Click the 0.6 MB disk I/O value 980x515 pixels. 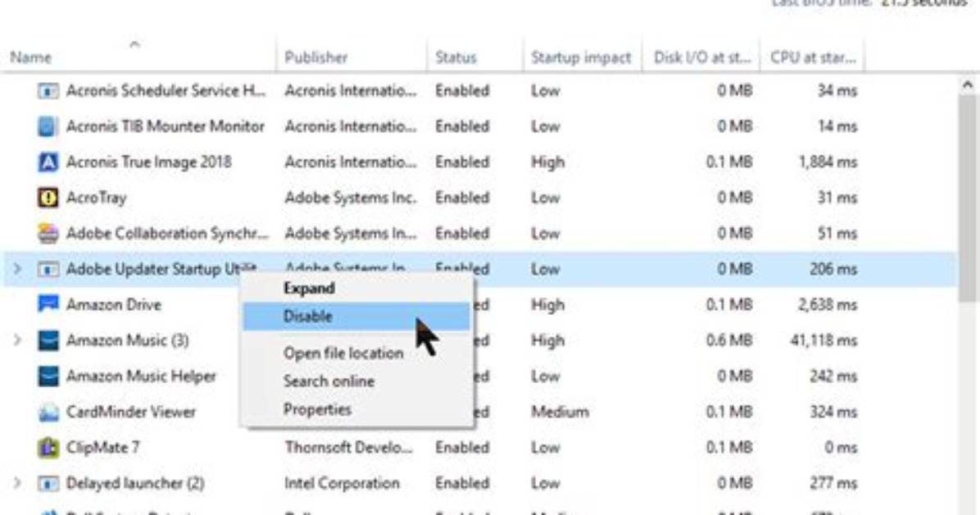point(728,340)
